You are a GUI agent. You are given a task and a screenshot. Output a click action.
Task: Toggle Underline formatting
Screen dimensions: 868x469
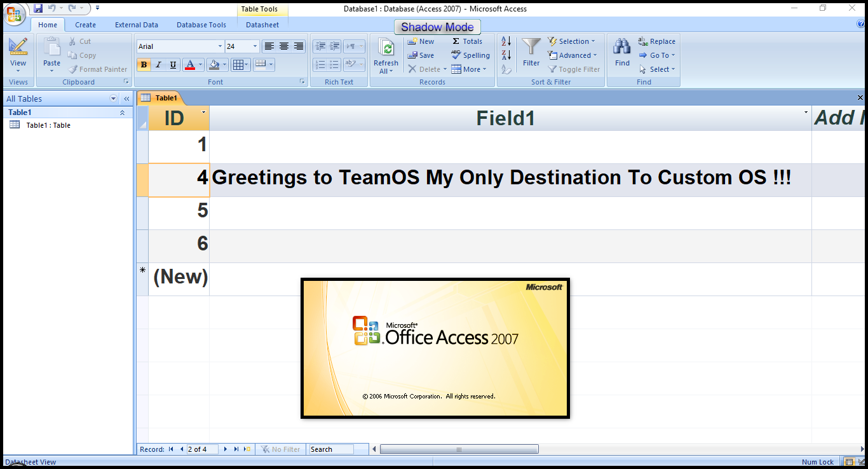point(173,65)
